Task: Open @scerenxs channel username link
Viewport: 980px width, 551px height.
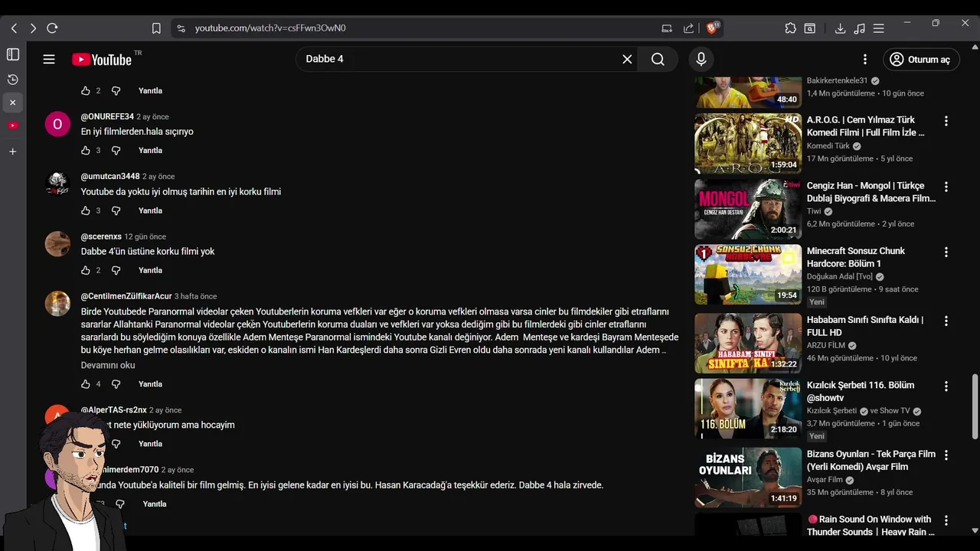Action: click(x=101, y=236)
